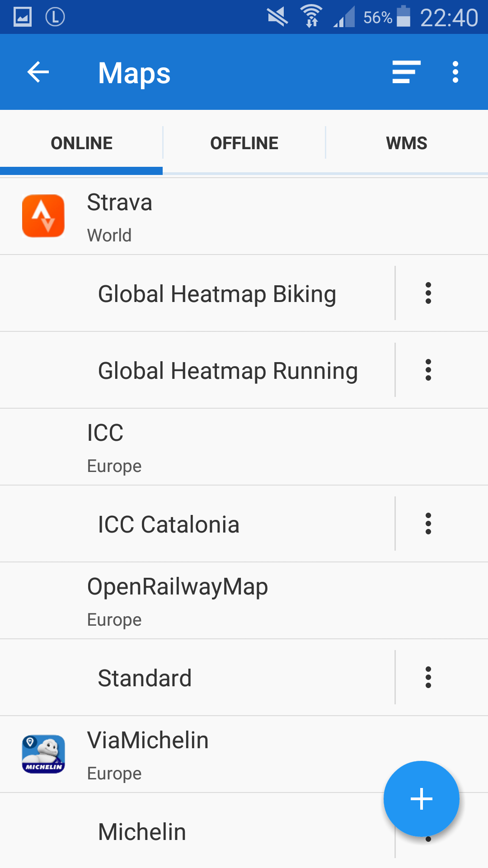Switch to the OFFLINE tab
This screenshot has height=868, width=488.
(244, 143)
